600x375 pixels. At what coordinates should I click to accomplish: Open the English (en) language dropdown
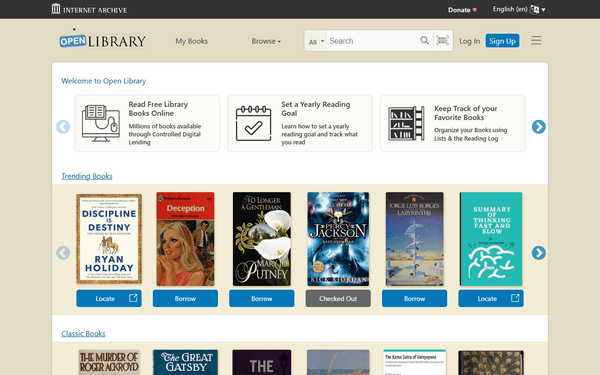518,9
